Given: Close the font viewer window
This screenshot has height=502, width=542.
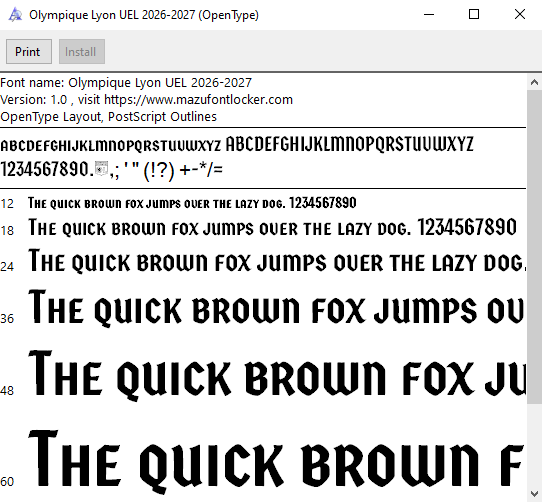Looking at the screenshot, I should click(x=520, y=15).
